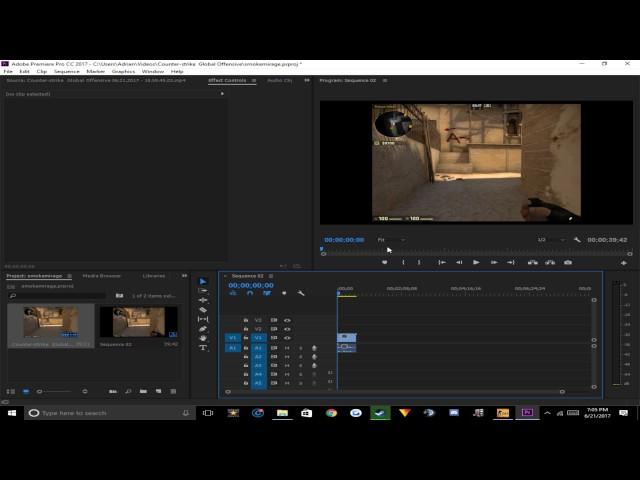The height and width of the screenshot is (480, 640).
Task: Add marker in the Program monitor
Action: click(x=384, y=262)
